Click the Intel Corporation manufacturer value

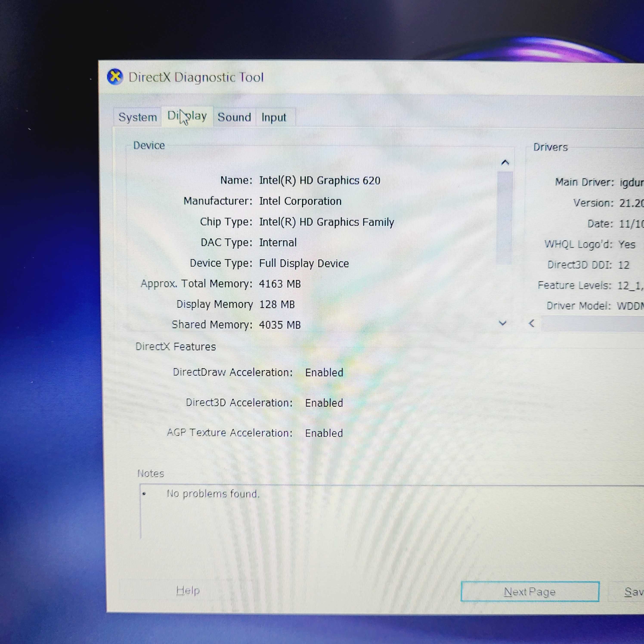300,201
